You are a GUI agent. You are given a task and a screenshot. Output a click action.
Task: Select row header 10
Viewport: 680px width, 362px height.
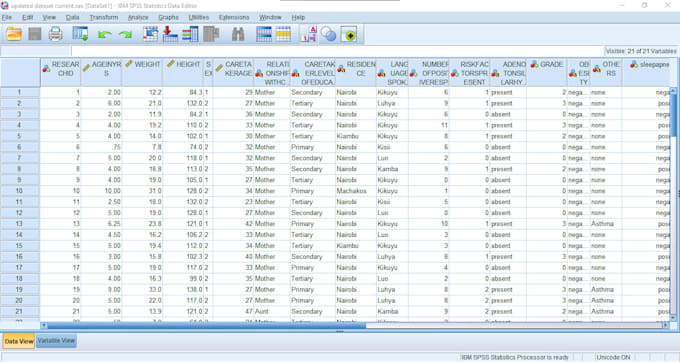click(20, 191)
